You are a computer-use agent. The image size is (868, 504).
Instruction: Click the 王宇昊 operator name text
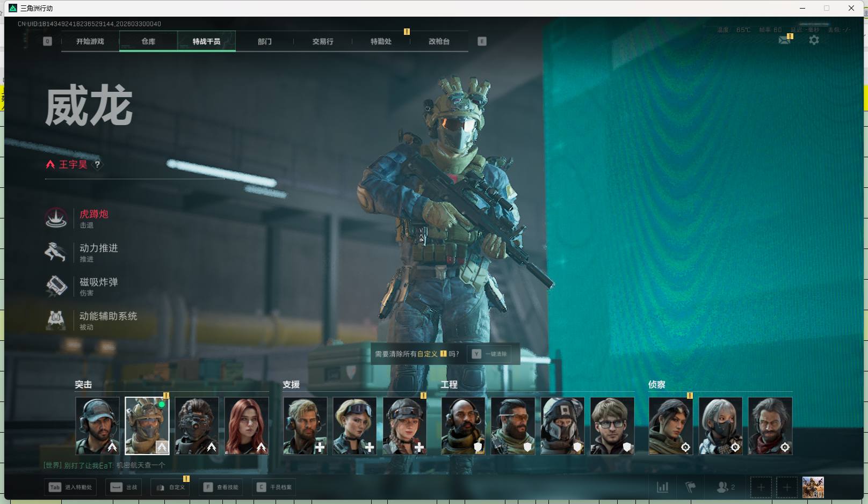coord(73,164)
